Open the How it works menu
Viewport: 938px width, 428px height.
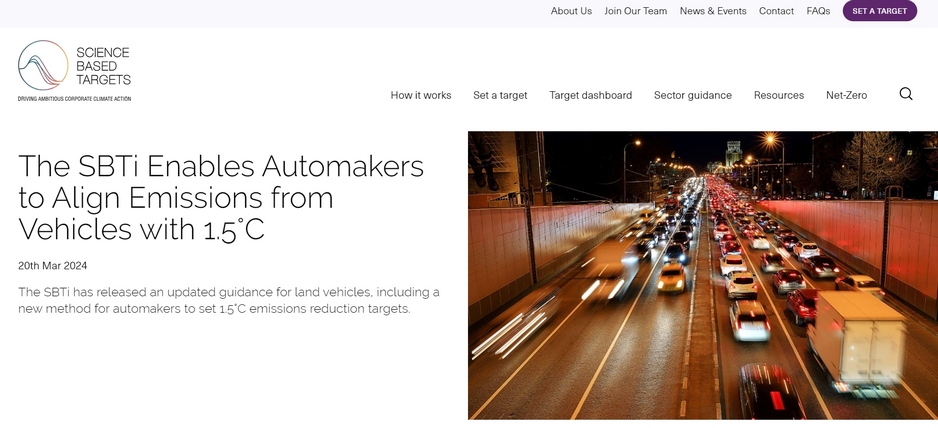(421, 95)
